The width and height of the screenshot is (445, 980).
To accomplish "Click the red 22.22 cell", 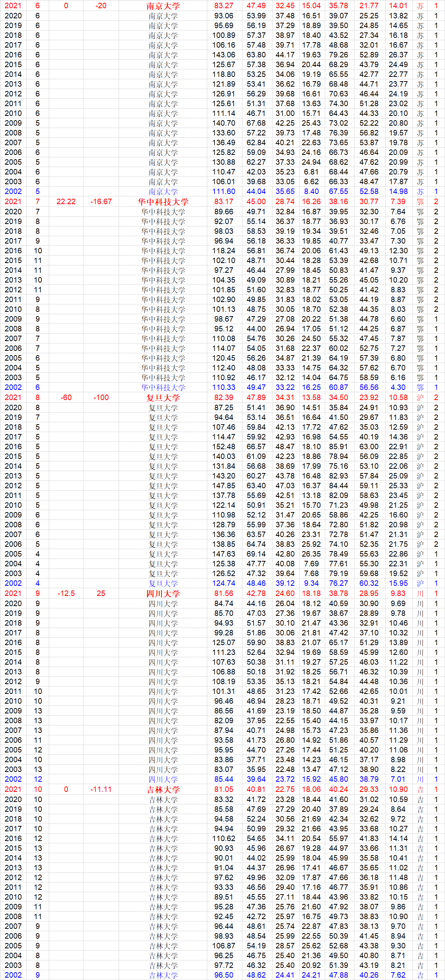I will (66, 202).
